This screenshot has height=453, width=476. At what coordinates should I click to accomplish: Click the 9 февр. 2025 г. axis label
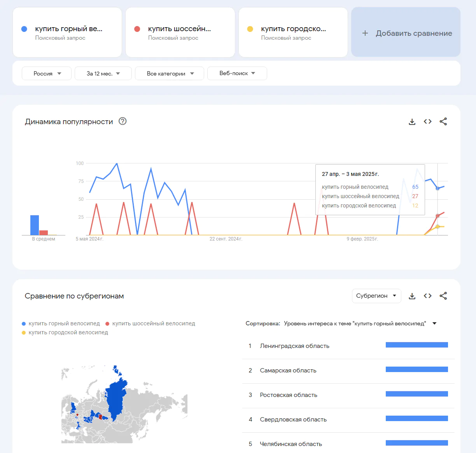(x=362, y=239)
